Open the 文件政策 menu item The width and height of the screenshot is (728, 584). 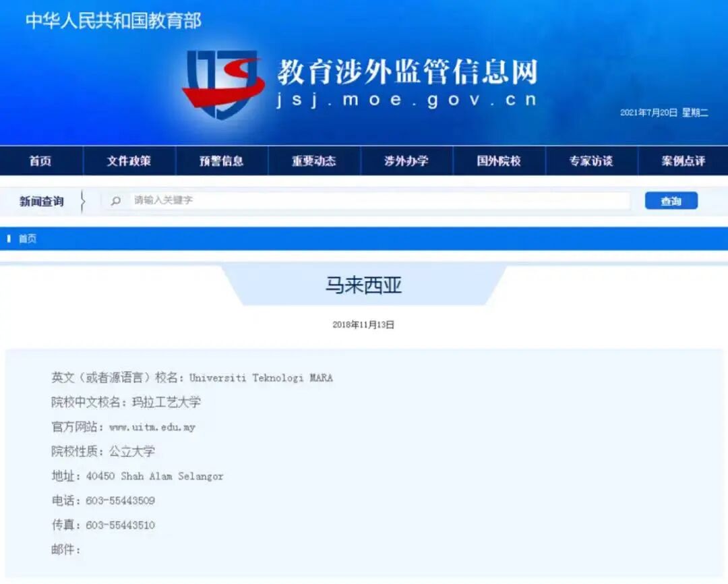point(129,161)
